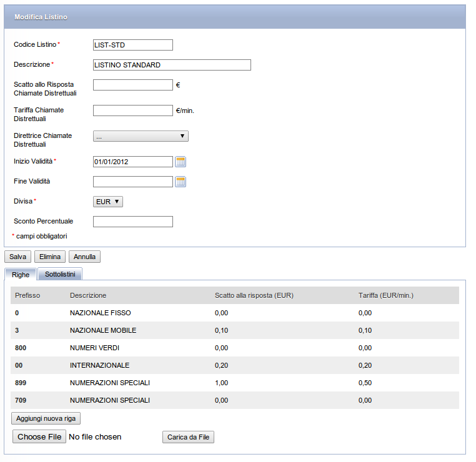Click the Choose File button

click(x=39, y=436)
